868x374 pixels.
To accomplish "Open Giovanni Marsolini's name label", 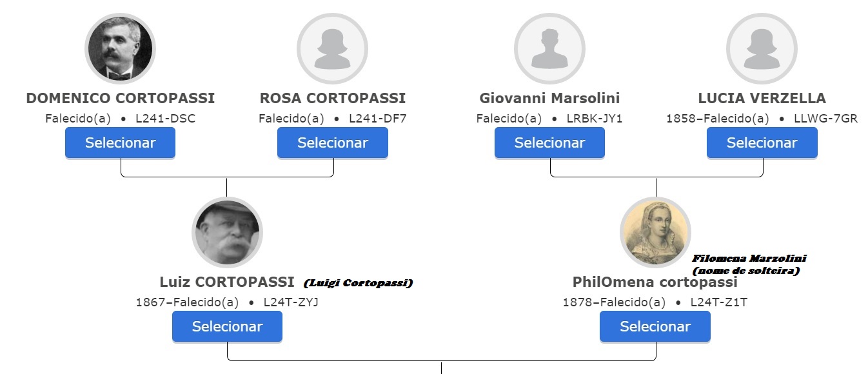I will click(x=549, y=98).
